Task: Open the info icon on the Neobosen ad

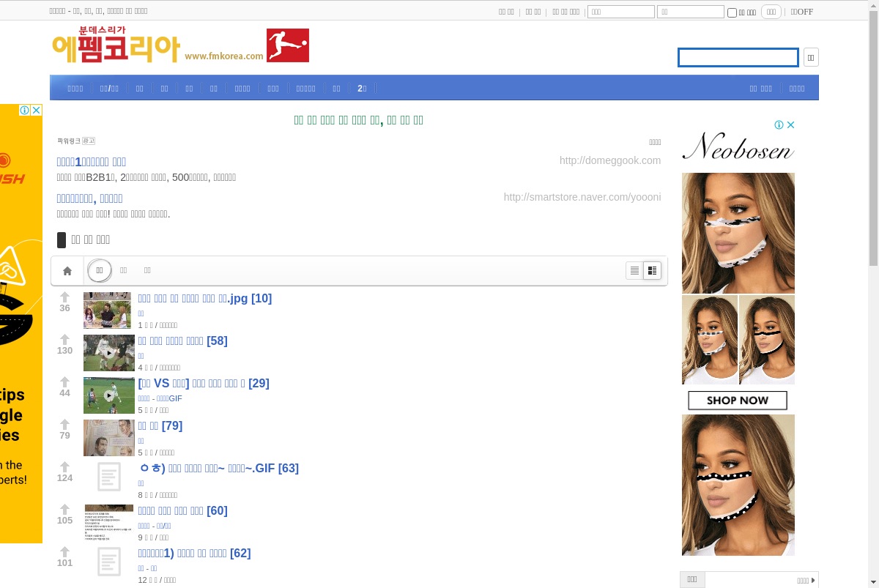Action: pos(779,125)
